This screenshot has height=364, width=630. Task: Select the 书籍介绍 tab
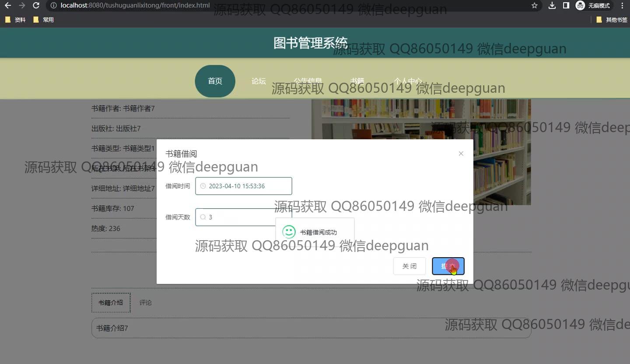point(111,303)
